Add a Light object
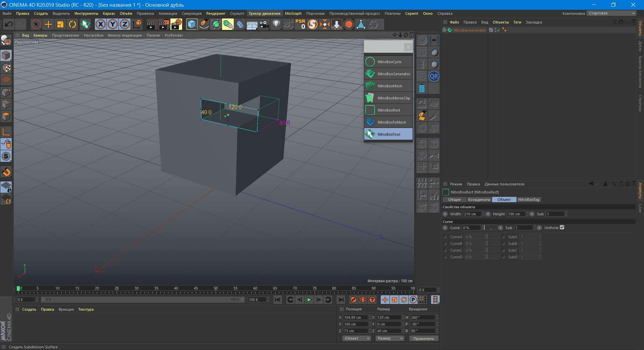Screen dimensions: 644x350 pyautogui.click(x=276, y=24)
